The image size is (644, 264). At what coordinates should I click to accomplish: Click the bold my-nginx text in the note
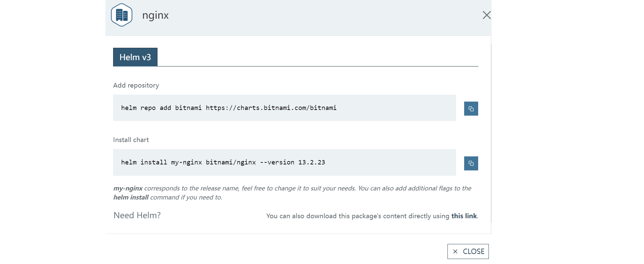click(128, 188)
